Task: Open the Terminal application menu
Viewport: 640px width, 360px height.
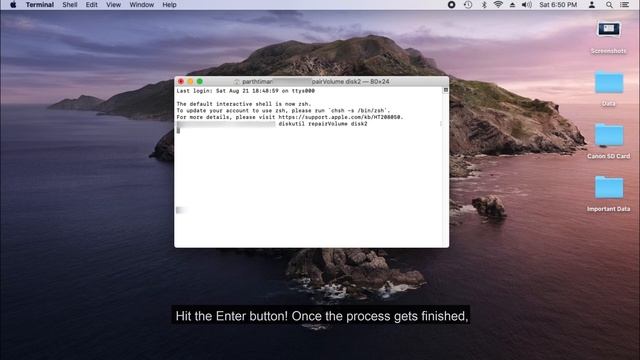Action: pyautogui.click(x=40, y=5)
